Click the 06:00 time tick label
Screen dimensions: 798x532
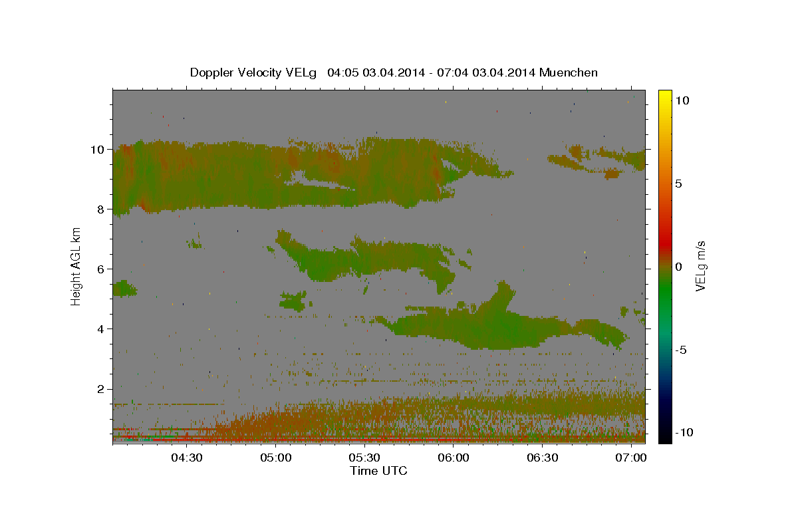pos(453,458)
